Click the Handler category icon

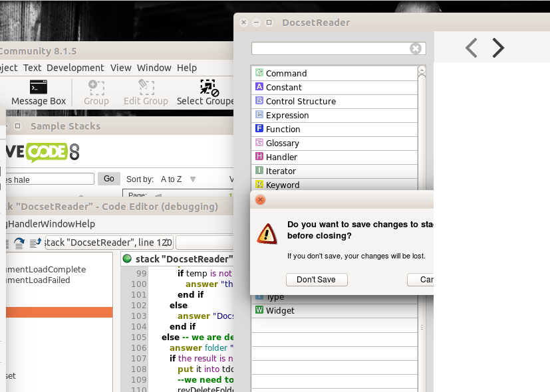coord(259,157)
